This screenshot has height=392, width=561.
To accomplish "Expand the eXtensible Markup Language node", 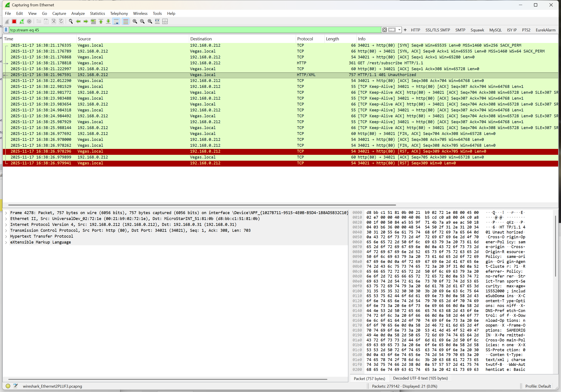I will (x=6, y=242).
